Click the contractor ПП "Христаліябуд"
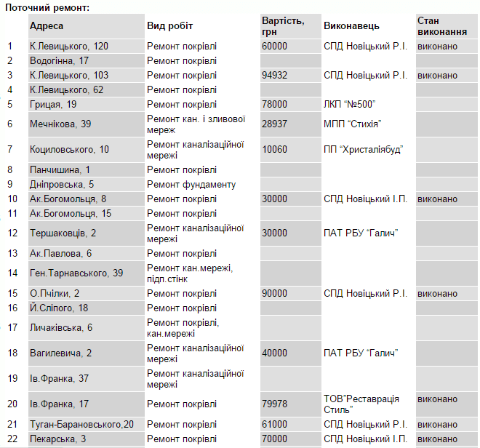Image resolution: width=480 pixels, height=448 pixels. click(x=363, y=150)
